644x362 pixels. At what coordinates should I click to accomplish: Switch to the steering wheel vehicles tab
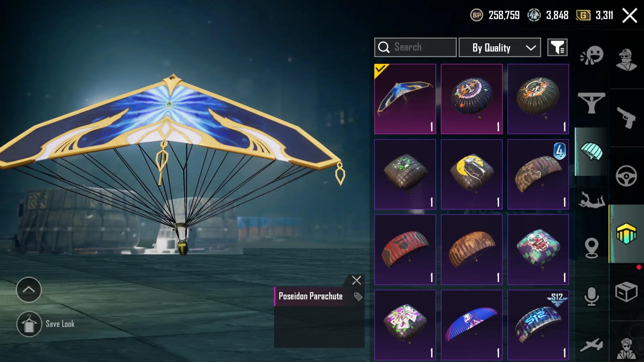pos(626,176)
